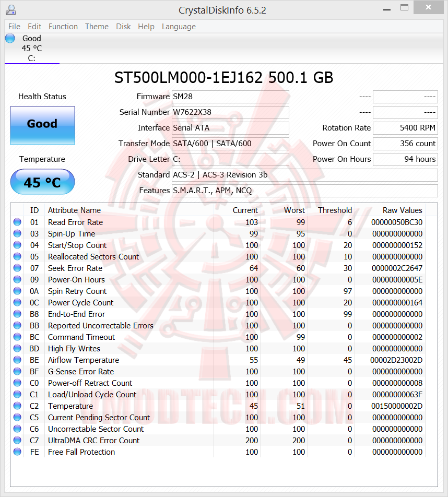Click the Power On Count value 356 count
448x497 pixels.
point(405,144)
